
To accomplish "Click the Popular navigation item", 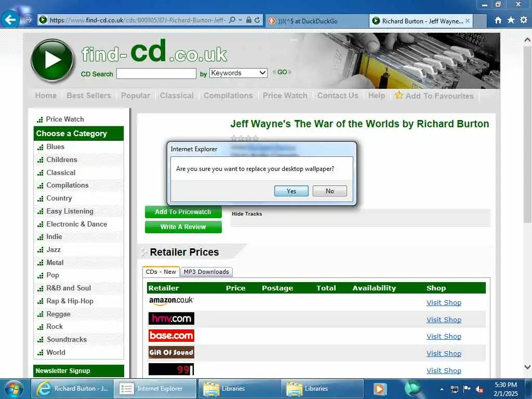I will coord(136,96).
